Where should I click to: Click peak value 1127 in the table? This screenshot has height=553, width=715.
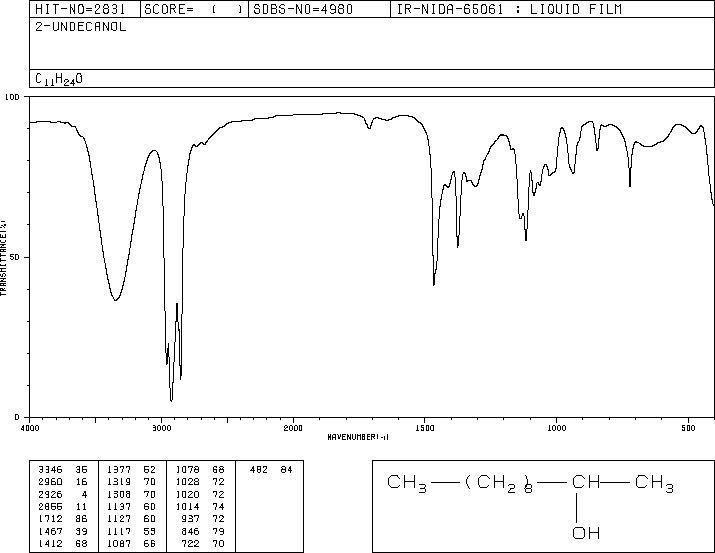(119, 519)
